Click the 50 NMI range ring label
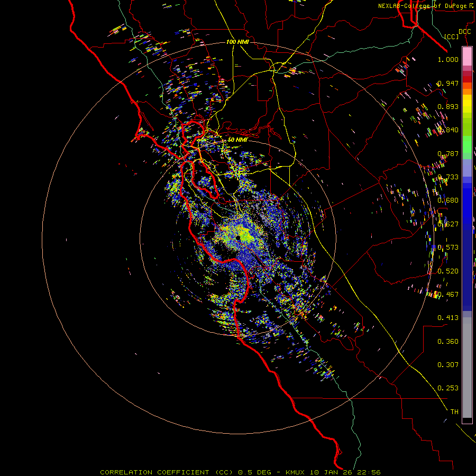This screenshot has height=476, width=476. click(x=237, y=140)
